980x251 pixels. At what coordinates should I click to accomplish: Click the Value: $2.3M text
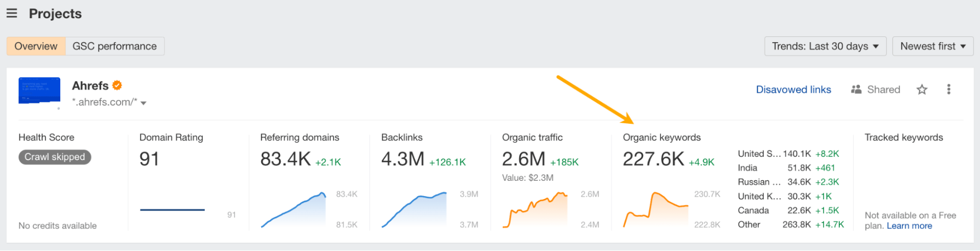[x=528, y=178]
